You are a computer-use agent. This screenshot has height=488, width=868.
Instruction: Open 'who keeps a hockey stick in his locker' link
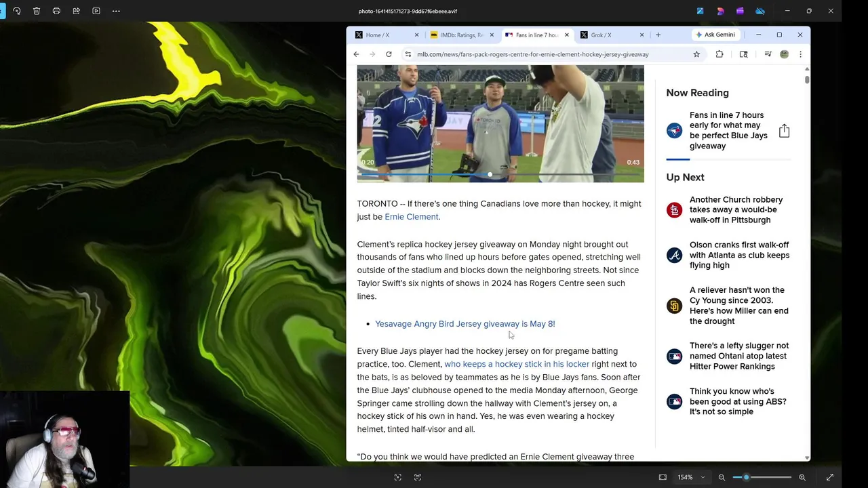(517, 364)
